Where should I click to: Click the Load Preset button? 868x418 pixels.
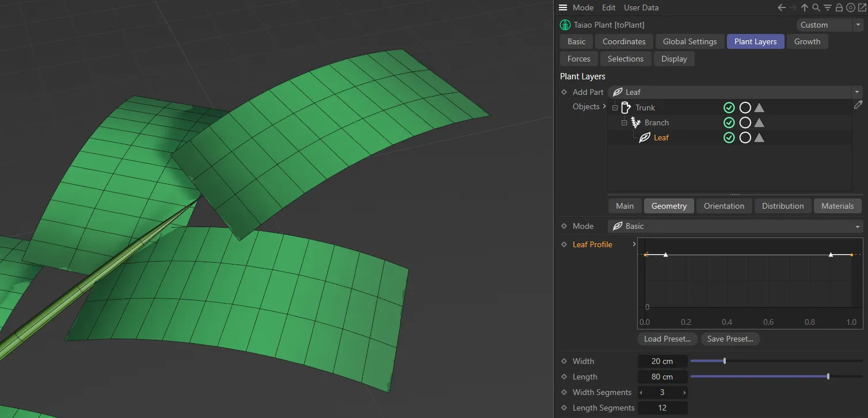[667, 339]
